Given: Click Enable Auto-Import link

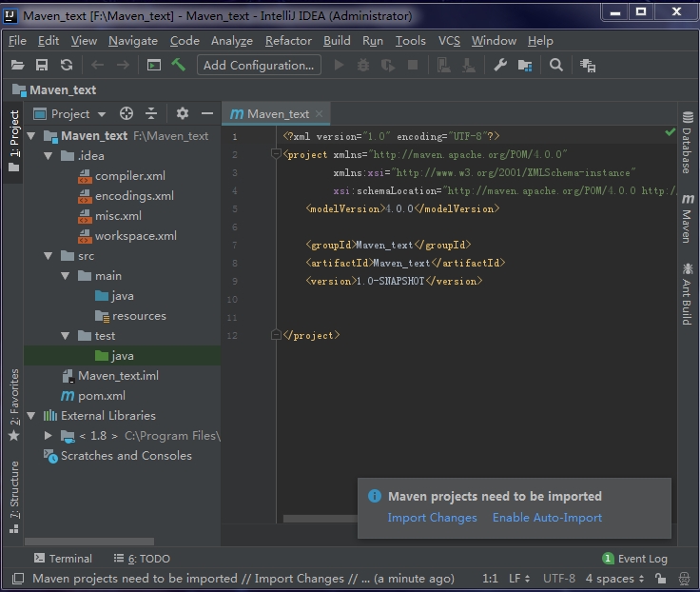Looking at the screenshot, I should coord(547,518).
